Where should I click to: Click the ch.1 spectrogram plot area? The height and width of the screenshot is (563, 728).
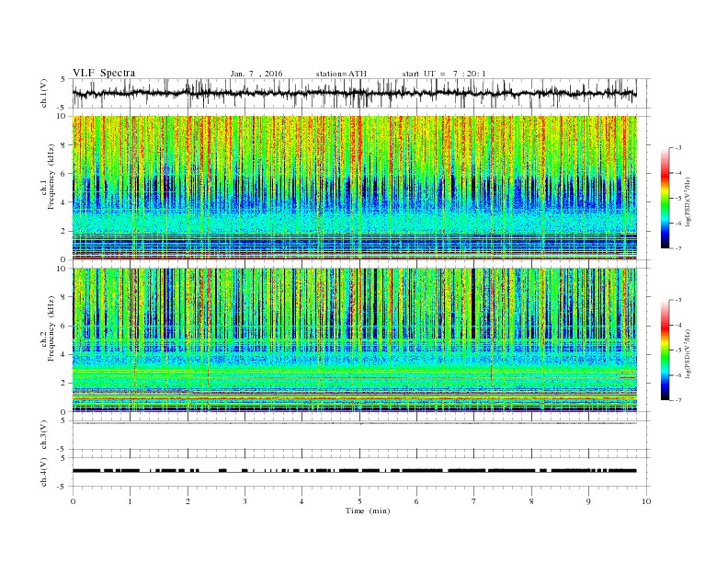point(355,188)
